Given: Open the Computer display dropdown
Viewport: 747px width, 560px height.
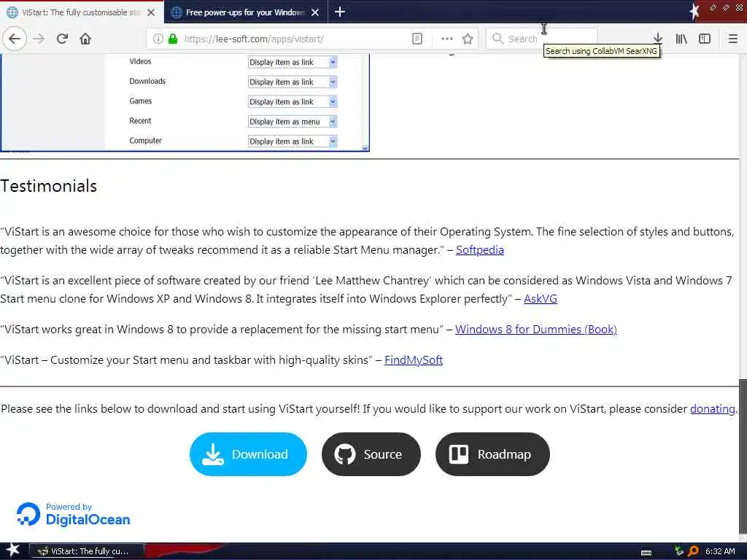Looking at the screenshot, I should 292,141.
